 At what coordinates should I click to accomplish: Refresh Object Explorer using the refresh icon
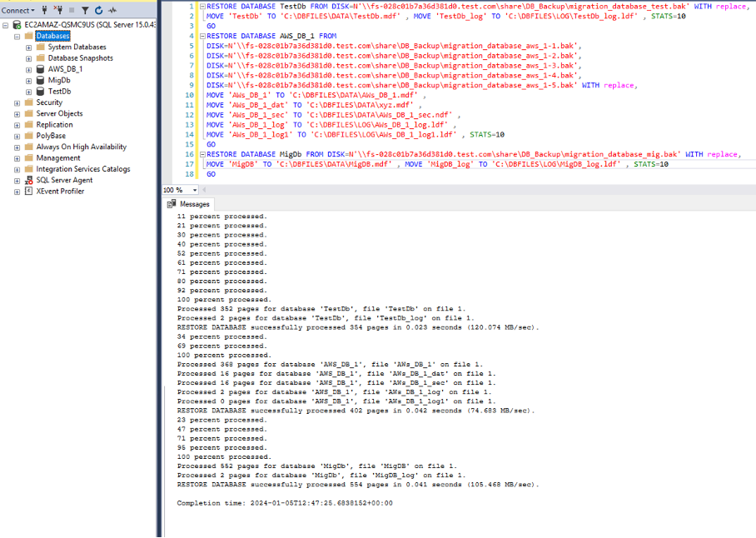(x=98, y=10)
